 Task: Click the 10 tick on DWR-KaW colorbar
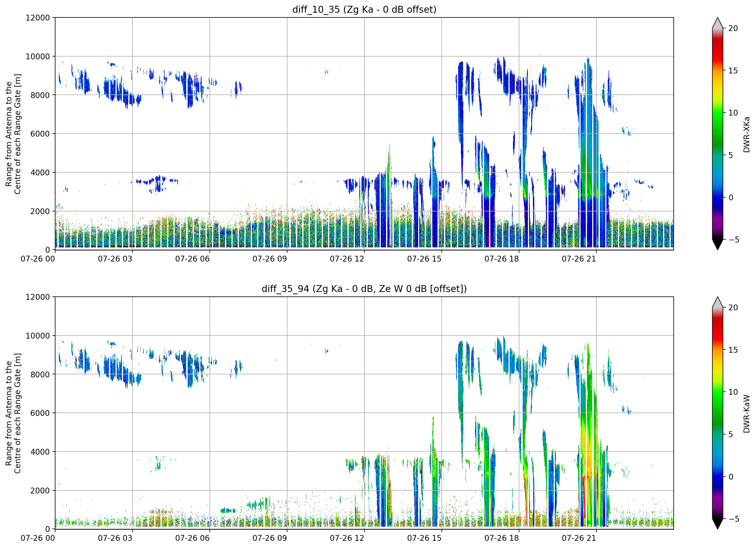(x=733, y=392)
